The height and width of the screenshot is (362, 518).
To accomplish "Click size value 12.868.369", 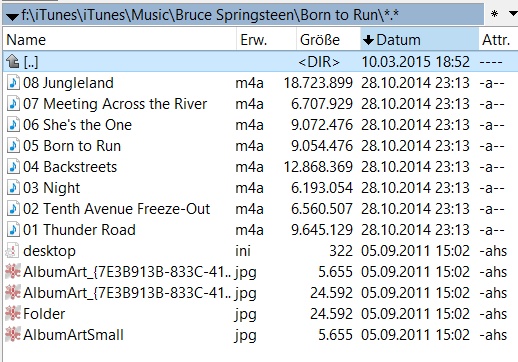I will (x=318, y=167).
